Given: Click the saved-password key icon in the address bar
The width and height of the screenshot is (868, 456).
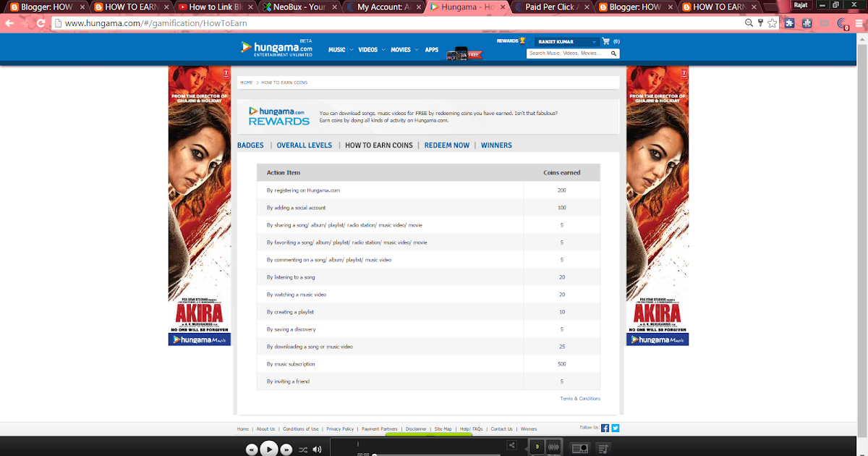Looking at the screenshot, I should 760,23.
